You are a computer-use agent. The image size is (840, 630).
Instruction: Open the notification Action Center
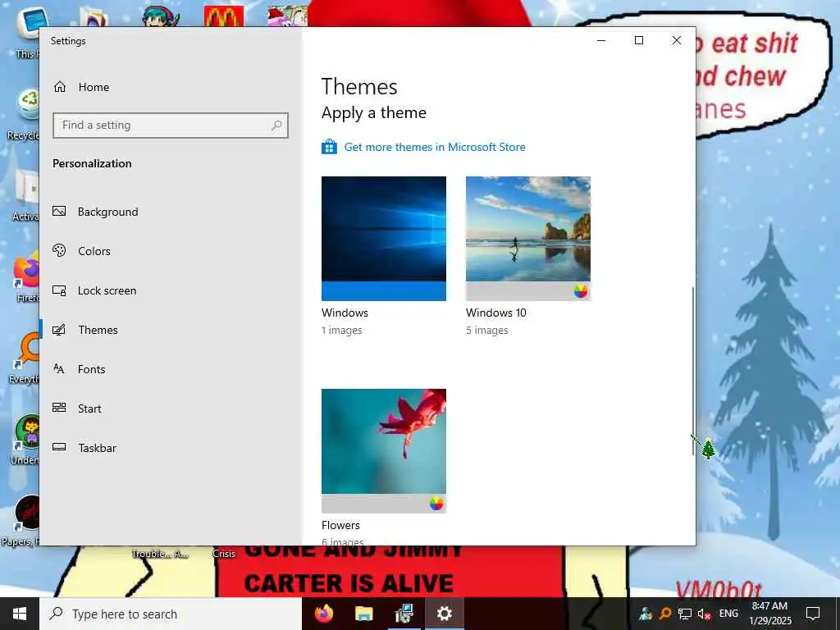tap(813, 614)
